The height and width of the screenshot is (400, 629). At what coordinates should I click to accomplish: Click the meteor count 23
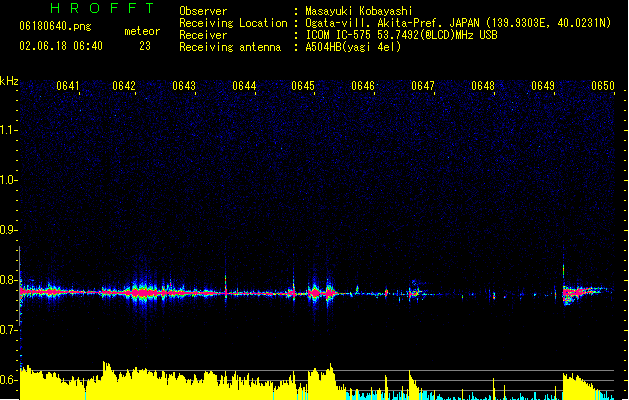pos(145,46)
